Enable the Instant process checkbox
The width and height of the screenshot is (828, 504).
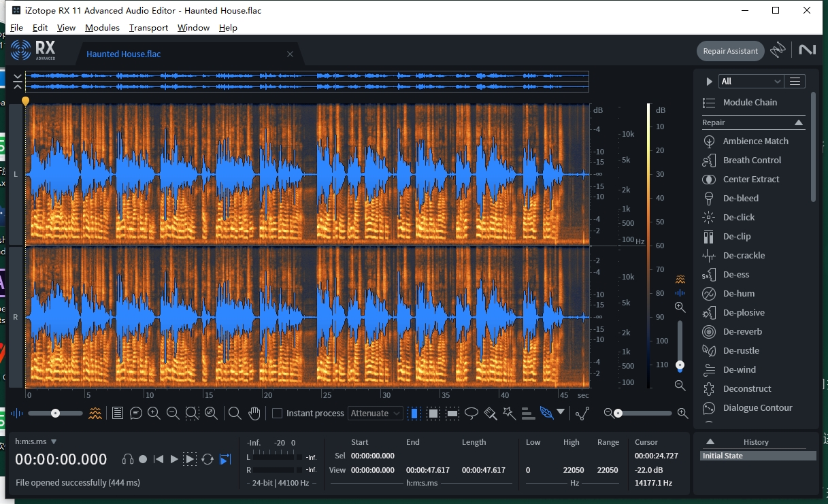point(277,413)
